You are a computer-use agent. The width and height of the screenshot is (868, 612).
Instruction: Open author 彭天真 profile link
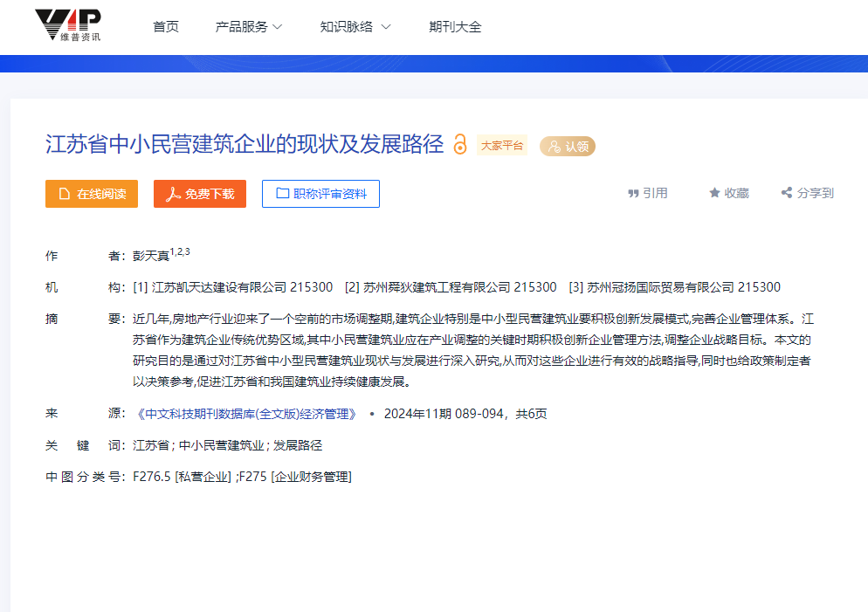pos(150,256)
